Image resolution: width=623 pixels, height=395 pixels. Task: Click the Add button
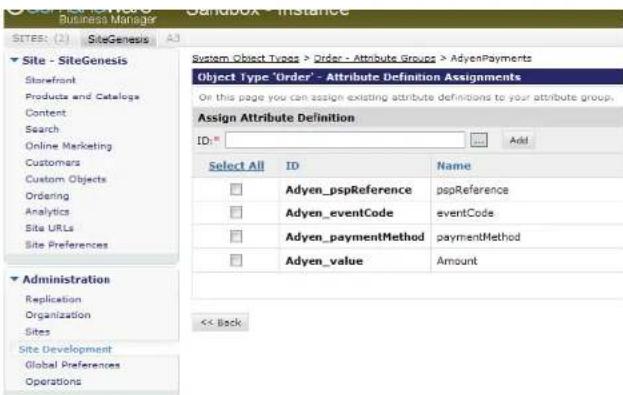pyautogui.click(x=519, y=140)
